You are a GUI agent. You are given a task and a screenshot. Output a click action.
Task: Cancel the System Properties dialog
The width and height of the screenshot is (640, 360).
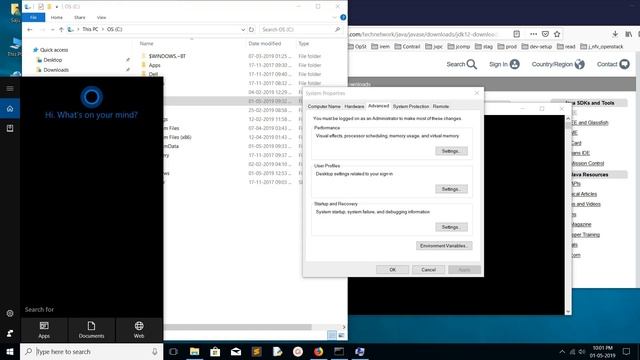[428, 269]
